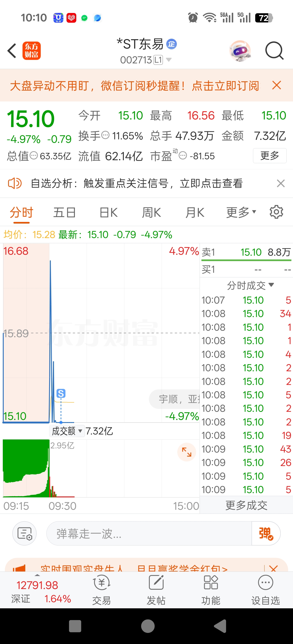293x644 pixels.
Task: Focus the 弹幕走一波 input field
Action: tap(149, 534)
